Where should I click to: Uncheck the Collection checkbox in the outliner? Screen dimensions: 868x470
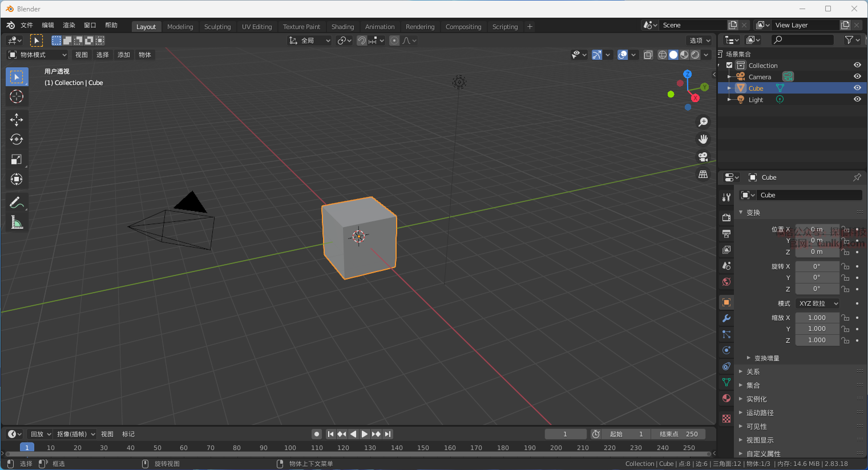[x=729, y=65]
